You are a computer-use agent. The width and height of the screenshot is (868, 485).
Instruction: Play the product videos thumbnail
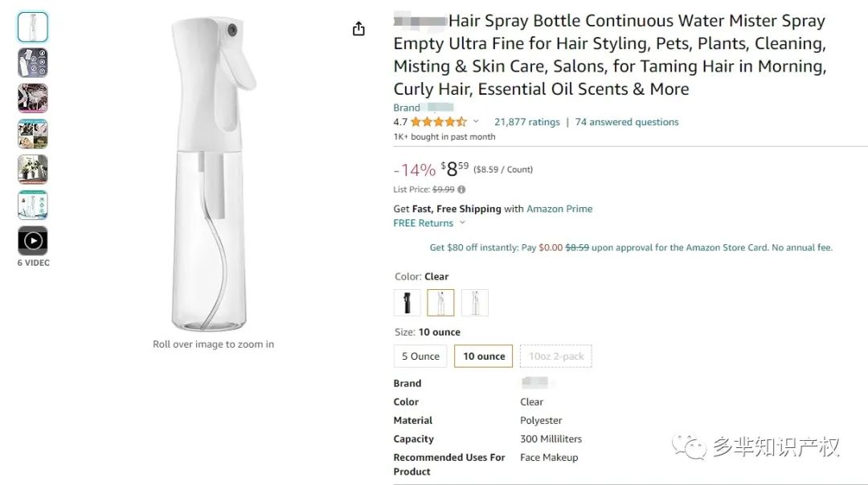(x=33, y=240)
